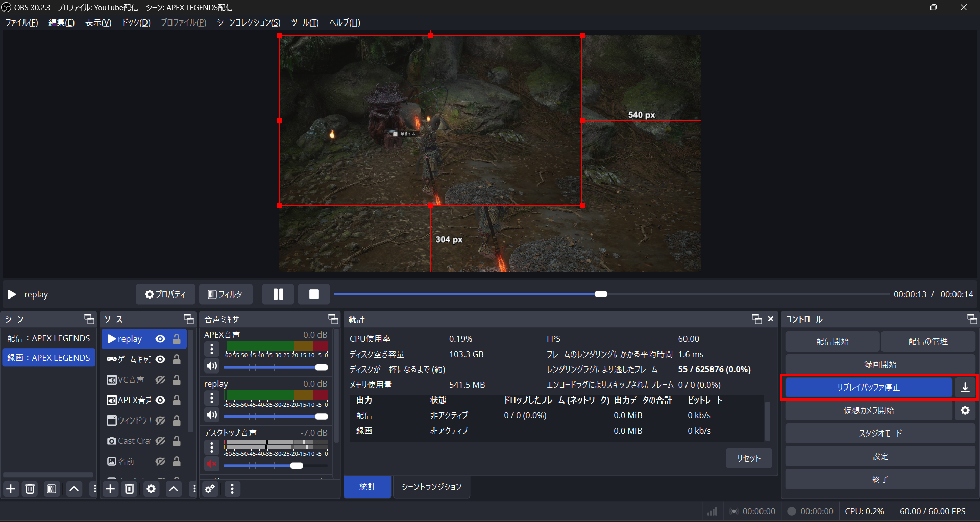Start the virtual camera
Image resolution: width=980 pixels, height=522 pixels.
point(868,410)
